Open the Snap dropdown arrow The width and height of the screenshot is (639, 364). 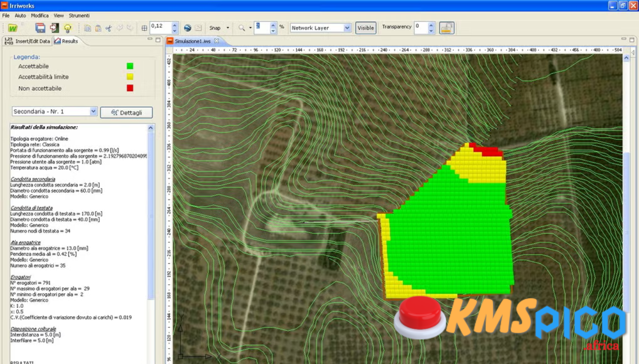click(228, 28)
